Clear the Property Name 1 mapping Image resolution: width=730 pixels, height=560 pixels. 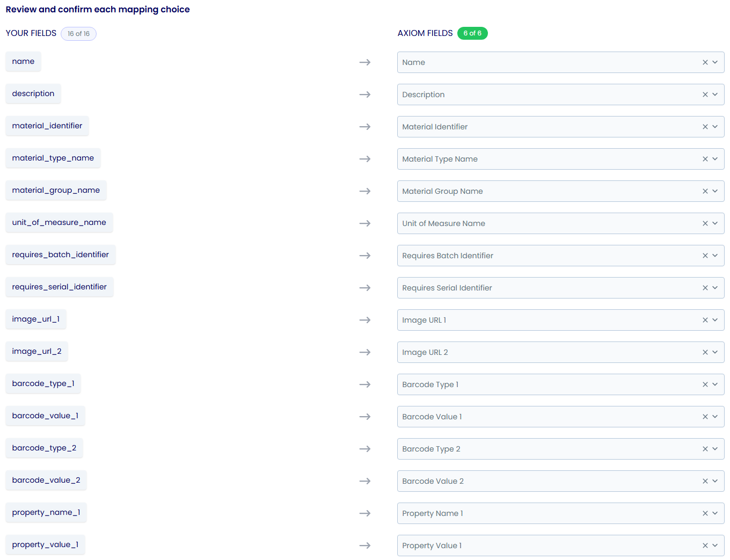click(x=705, y=513)
